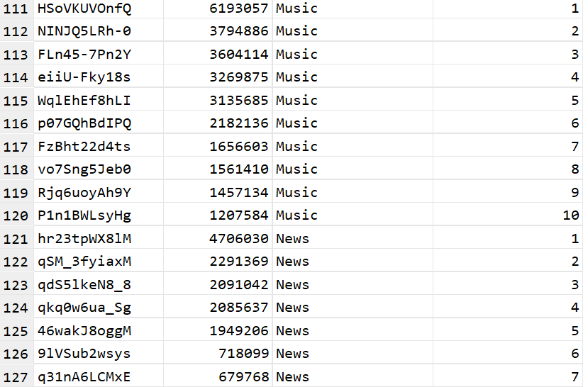The image size is (588, 387).
Task: Select view count 3135685
Action: [x=218, y=101]
